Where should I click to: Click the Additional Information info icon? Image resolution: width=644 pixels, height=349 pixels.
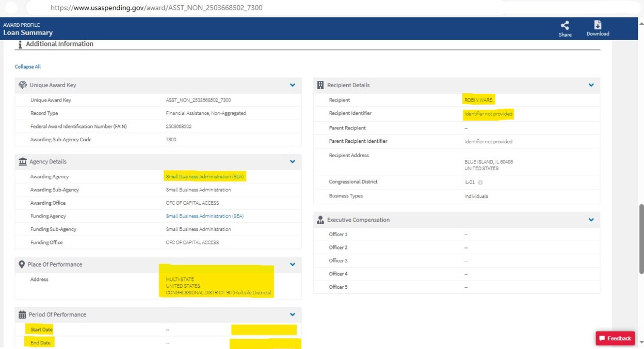(20, 45)
